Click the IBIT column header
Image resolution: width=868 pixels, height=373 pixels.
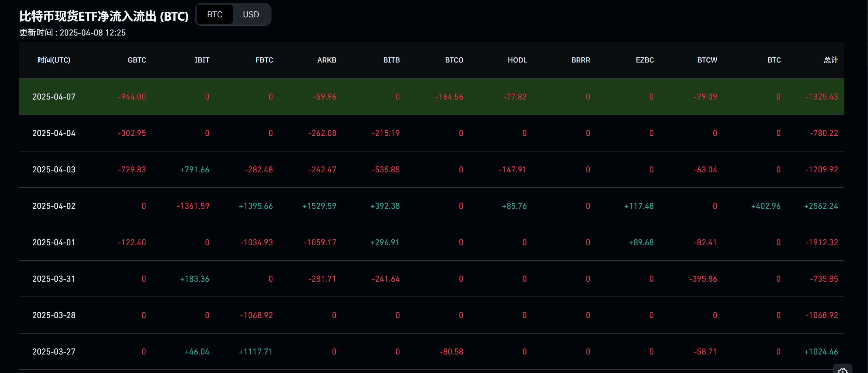(201, 60)
